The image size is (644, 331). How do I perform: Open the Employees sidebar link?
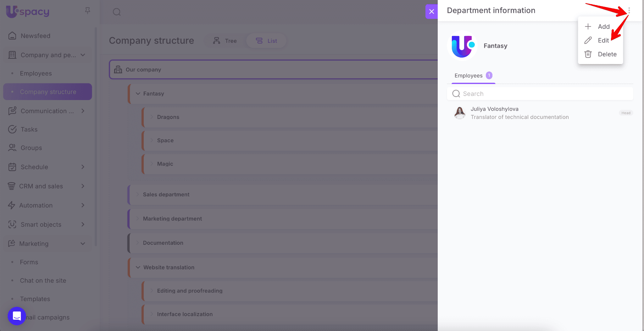(x=36, y=73)
